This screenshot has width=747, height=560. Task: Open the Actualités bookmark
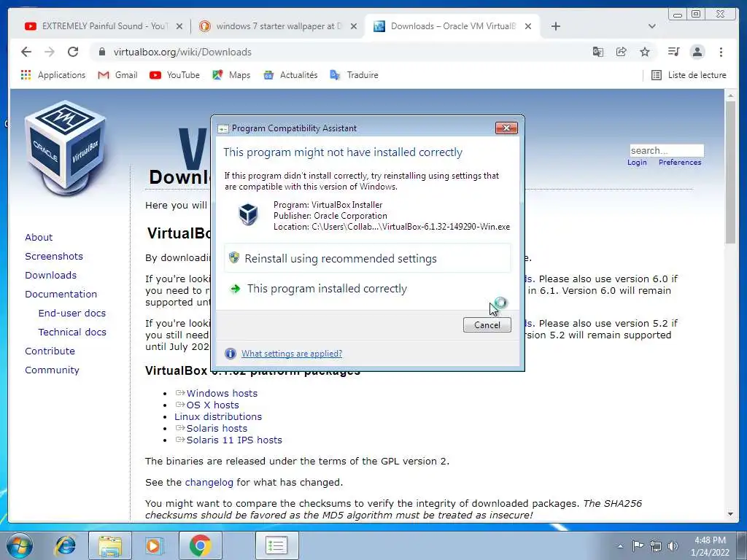pos(290,75)
